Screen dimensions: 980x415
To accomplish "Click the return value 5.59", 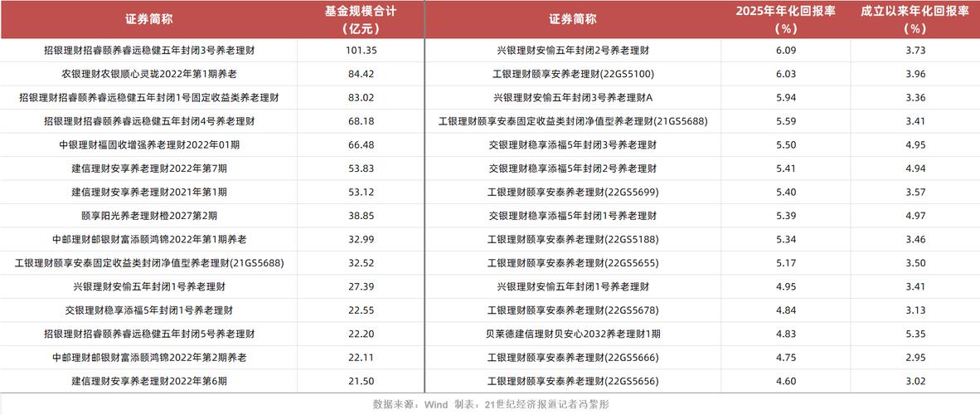I will [x=785, y=121].
